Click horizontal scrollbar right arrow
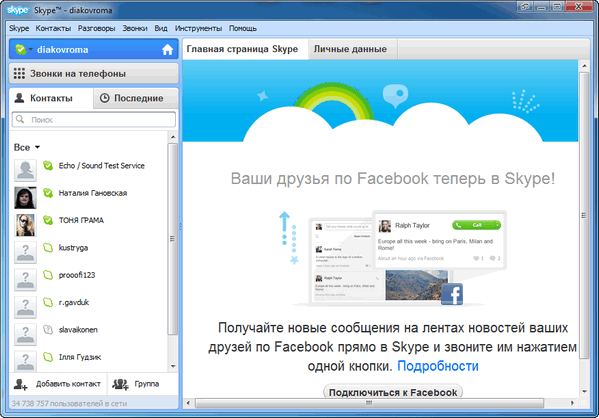Screen dimensions: 599x418 [572, 403]
